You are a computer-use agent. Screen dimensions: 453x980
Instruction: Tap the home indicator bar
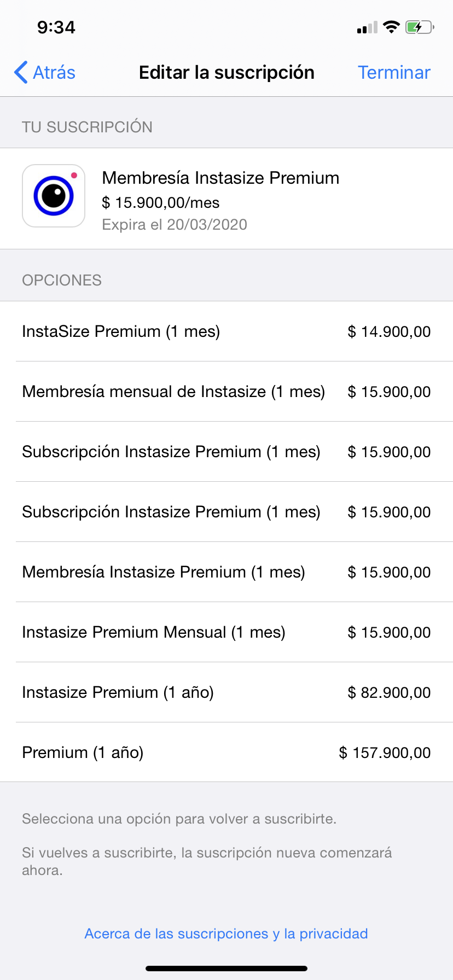pos(226,968)
